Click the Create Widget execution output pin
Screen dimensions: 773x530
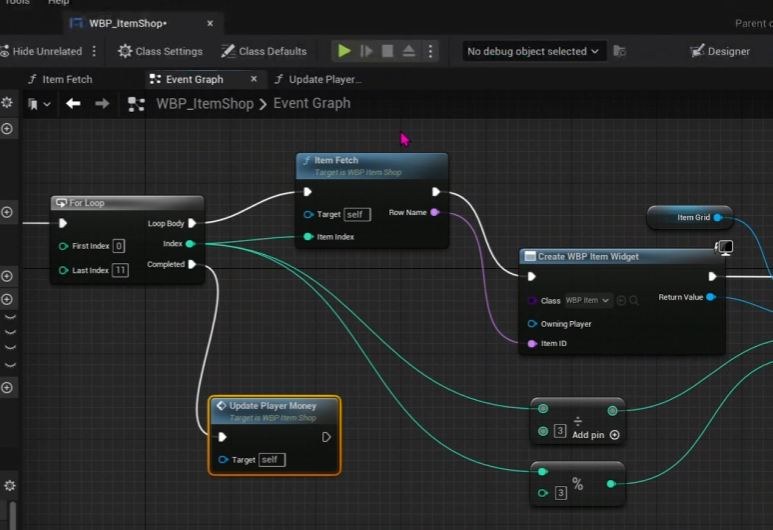click(x=712, y=277)
